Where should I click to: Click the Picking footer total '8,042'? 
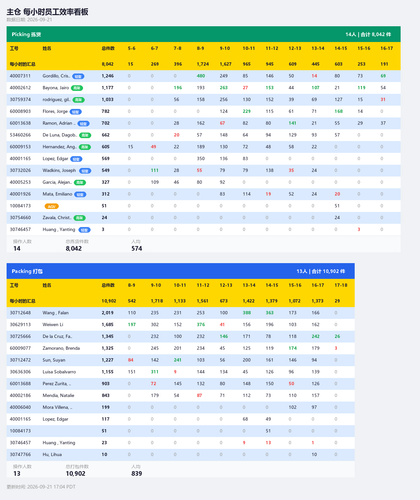pos(74,249)
